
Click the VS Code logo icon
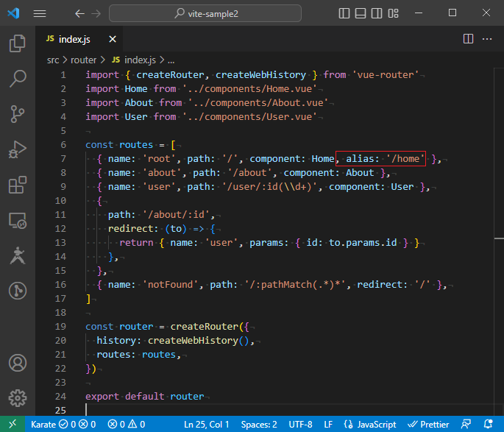coord(13,13)
